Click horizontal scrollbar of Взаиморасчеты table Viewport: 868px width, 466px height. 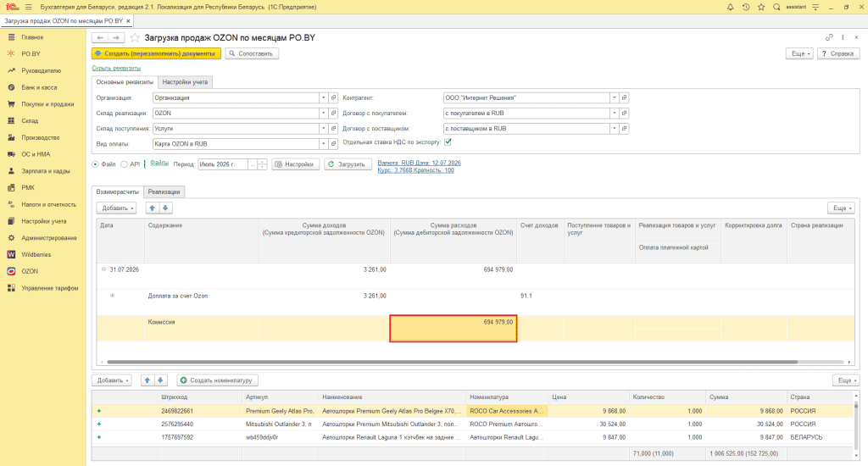point(452,362)
